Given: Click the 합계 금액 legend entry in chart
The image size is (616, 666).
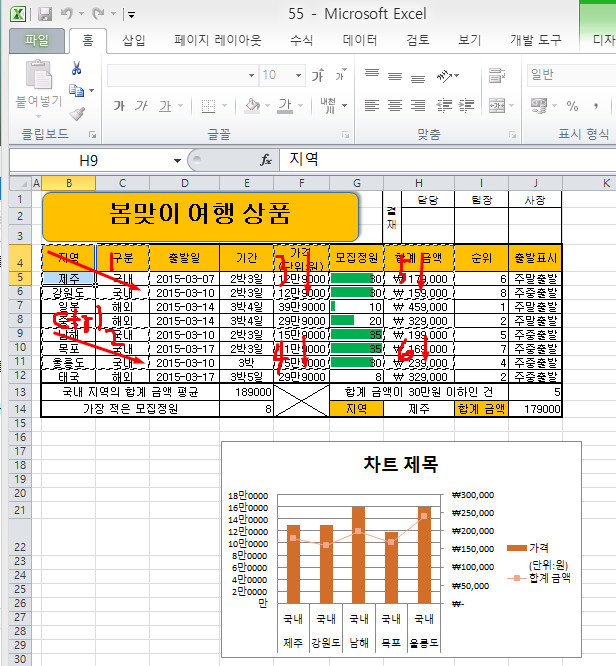Looking at the screenshot, I should pyautogui.click(x=540, y=578).
